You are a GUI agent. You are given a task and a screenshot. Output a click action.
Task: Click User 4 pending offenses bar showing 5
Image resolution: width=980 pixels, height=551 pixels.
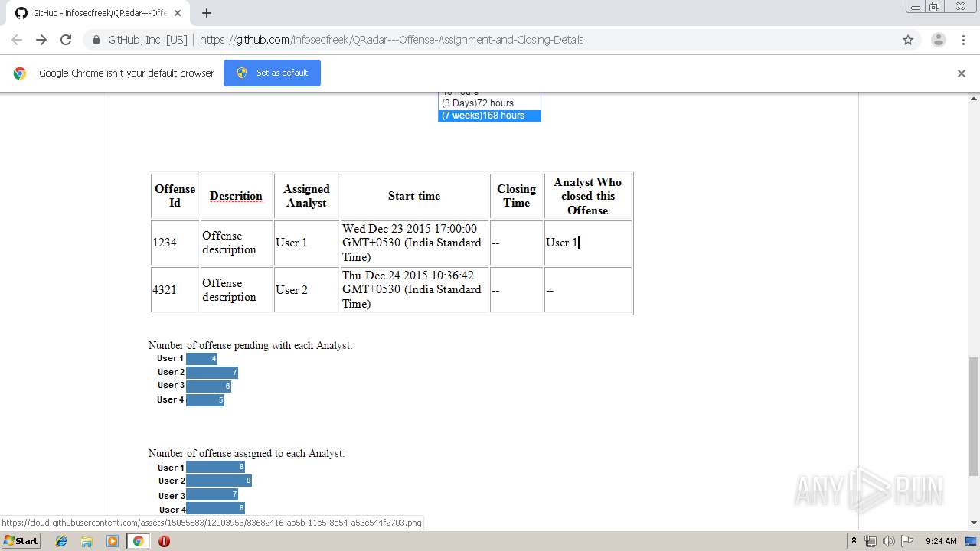[x=205, y=399]
